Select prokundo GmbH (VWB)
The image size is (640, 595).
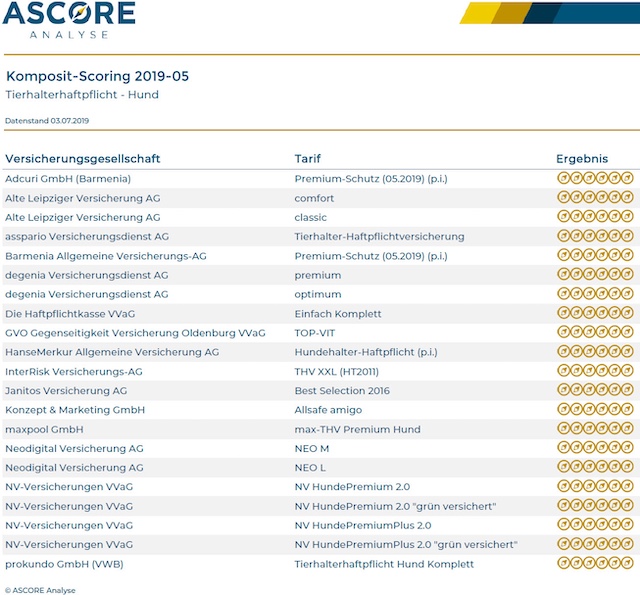pyautogui.click(x=64, y=564)
